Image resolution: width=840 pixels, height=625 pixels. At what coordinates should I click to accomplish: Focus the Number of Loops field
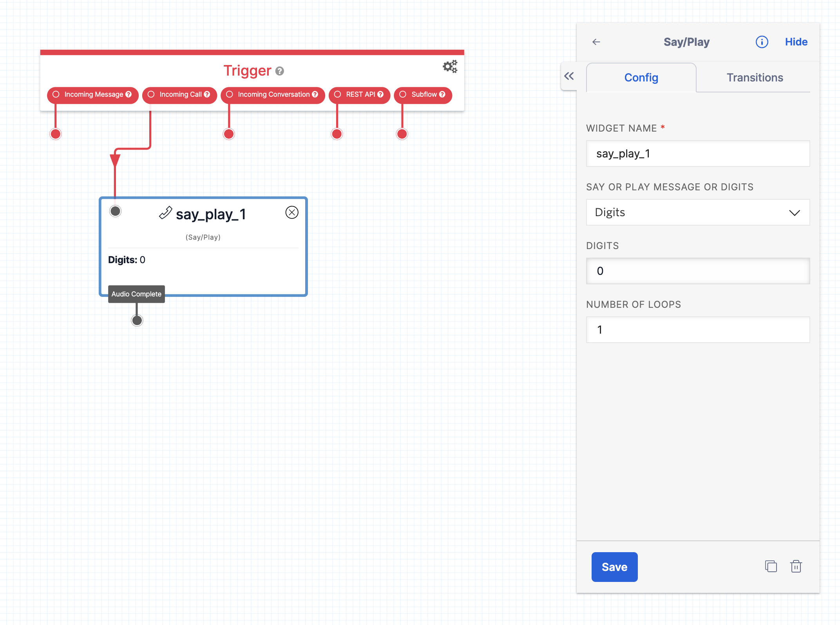[697, 330]
